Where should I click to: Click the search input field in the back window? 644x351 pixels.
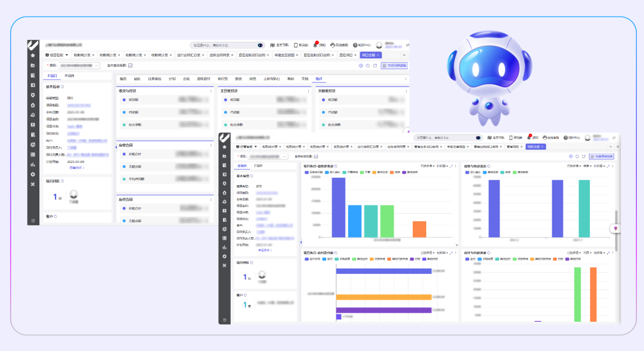click(x=224, y=45)
